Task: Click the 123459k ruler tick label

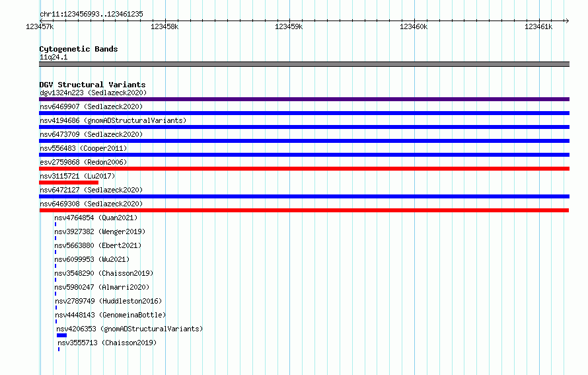Action: 289,26
